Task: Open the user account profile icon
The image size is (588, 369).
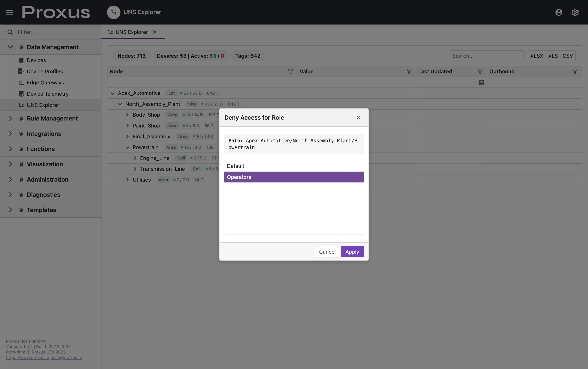Action: pos(559,12)
